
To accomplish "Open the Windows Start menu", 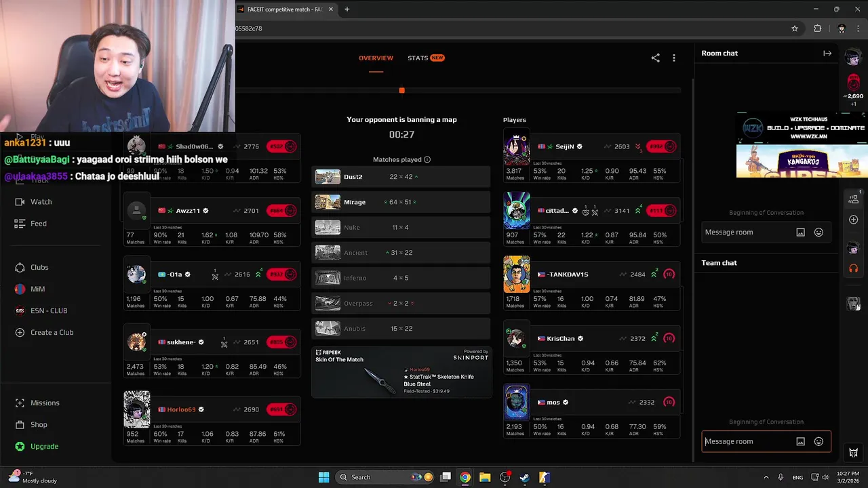I will click(323, 477).
